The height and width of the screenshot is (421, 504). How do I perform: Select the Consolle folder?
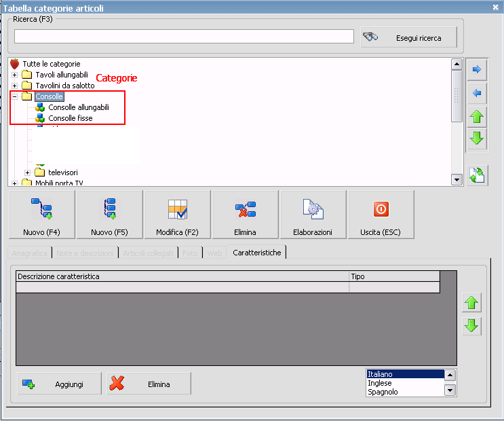click(49, 96)
